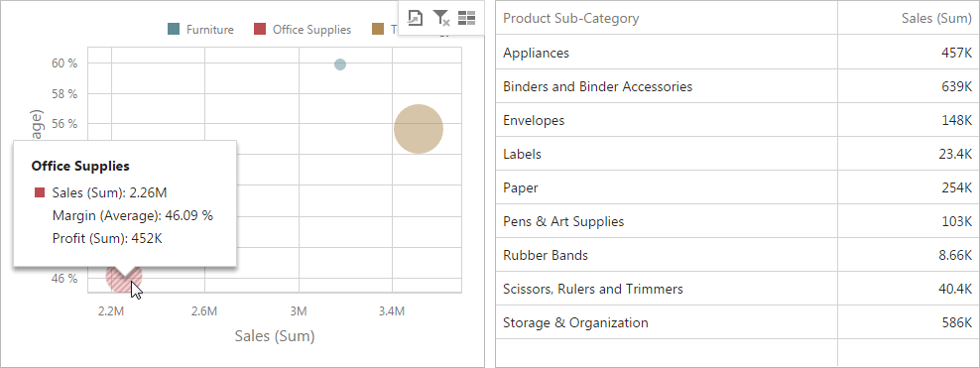
Task: Click the 3.4M x-axis label
Action: (x=392, y=311)
